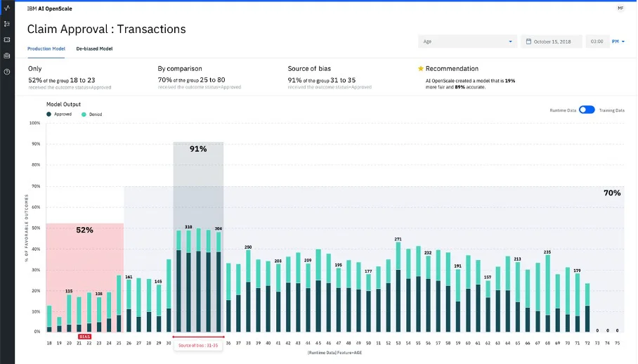
Task: Open the help question-mark icon
Action: pyautogui.click(x=7, y=72)
